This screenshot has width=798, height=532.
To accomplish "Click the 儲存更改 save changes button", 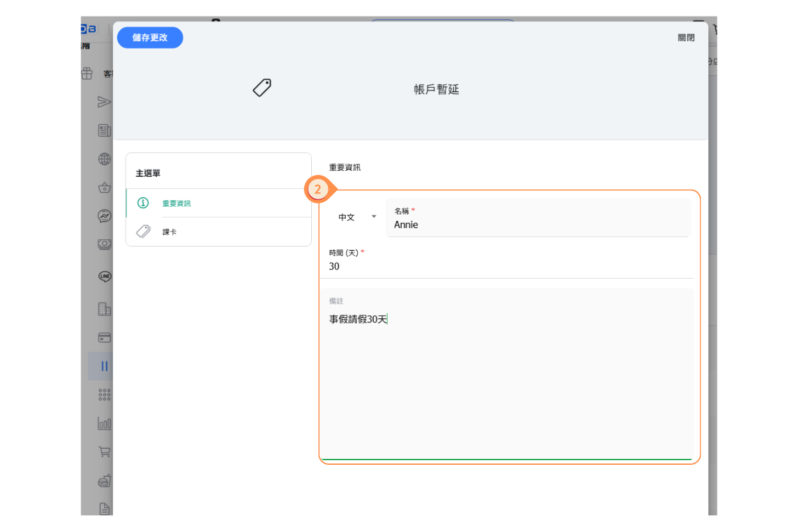I will tap(150, 38).
